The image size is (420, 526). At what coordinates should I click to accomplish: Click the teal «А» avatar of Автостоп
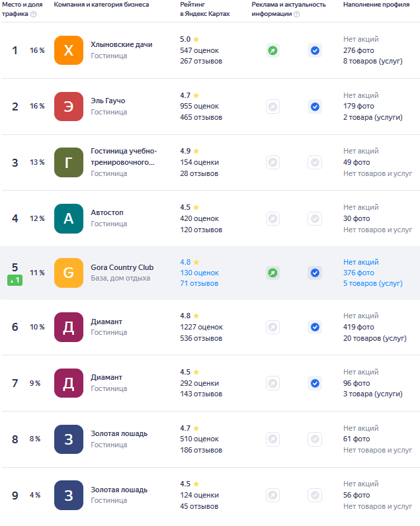[x=69, y=218]
